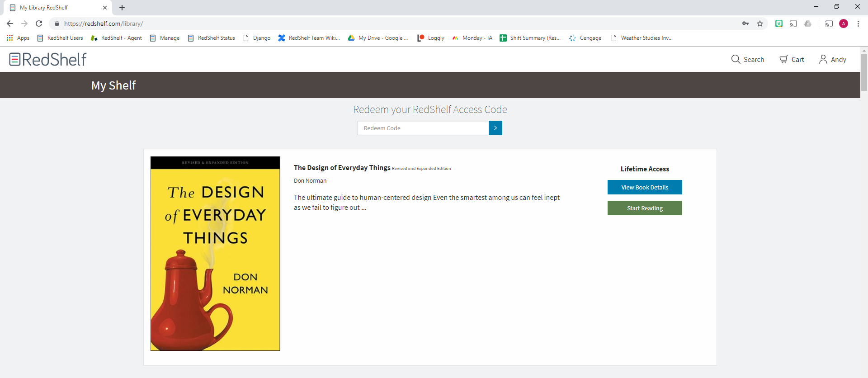This screenshot has height=378, width=868.
Task: Select the My Library RedShelf tab
Action: click(x=58, y=8)
